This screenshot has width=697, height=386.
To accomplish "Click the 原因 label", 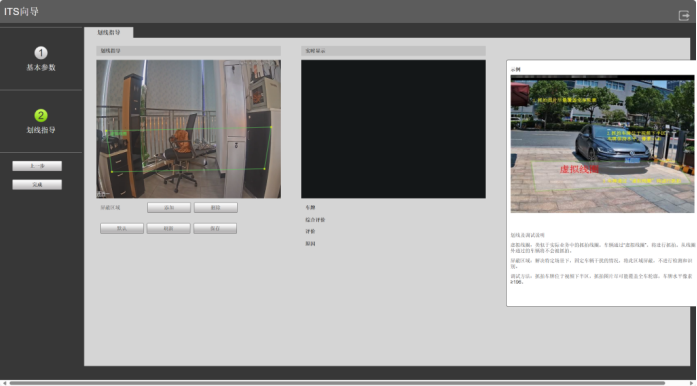I will [x=310, y=244].
